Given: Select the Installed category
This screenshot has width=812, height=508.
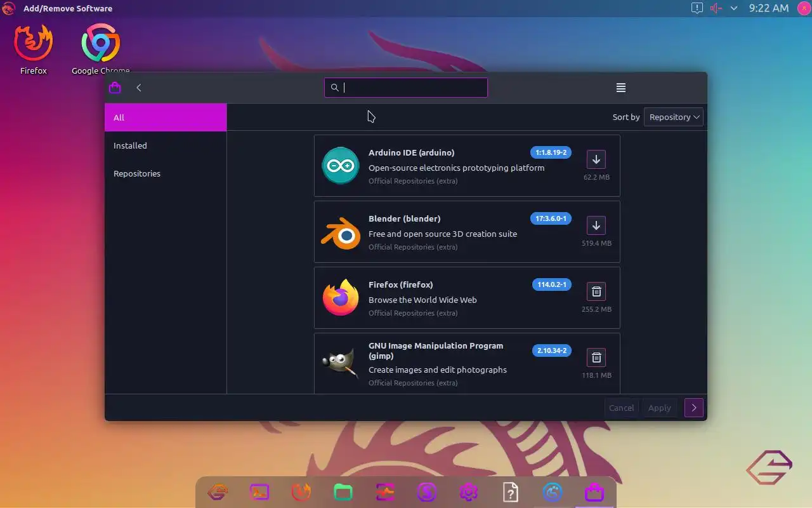Looking at the screenshot, I should [x=166, y=145].
